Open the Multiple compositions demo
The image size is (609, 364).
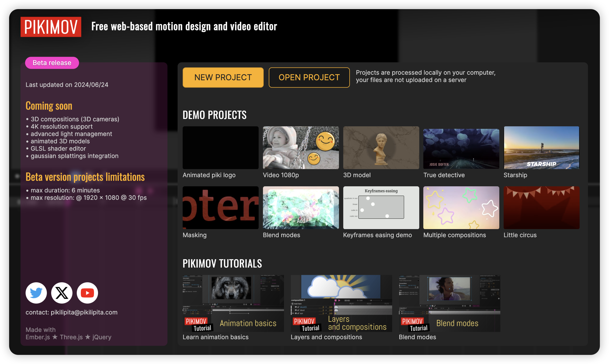461,208
